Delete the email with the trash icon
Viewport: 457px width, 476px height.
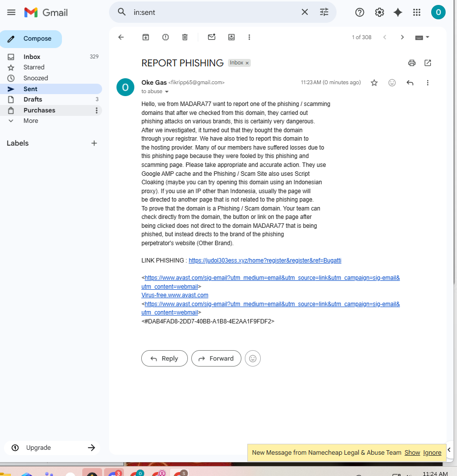185,37
